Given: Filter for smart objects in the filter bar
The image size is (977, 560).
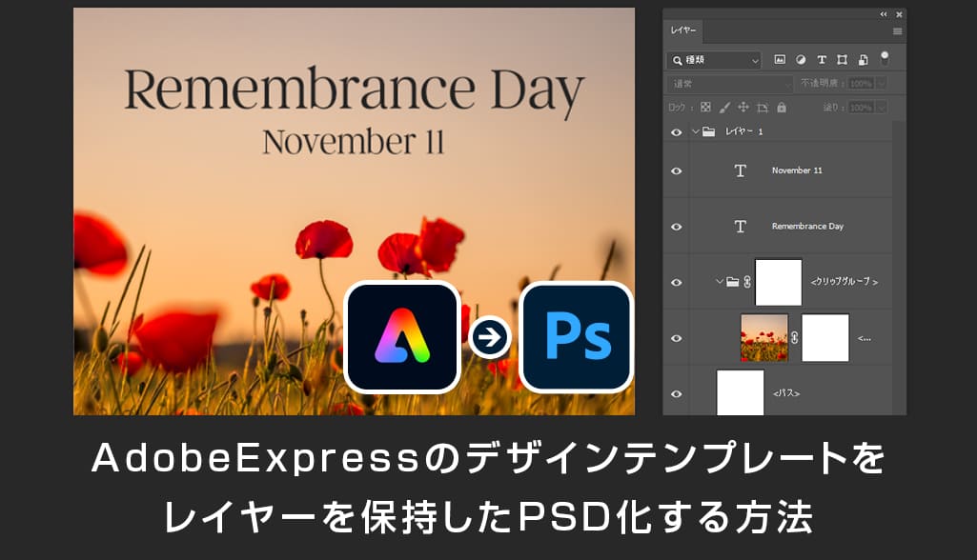Looking at the screenshot, I should [x=865, y=59].
